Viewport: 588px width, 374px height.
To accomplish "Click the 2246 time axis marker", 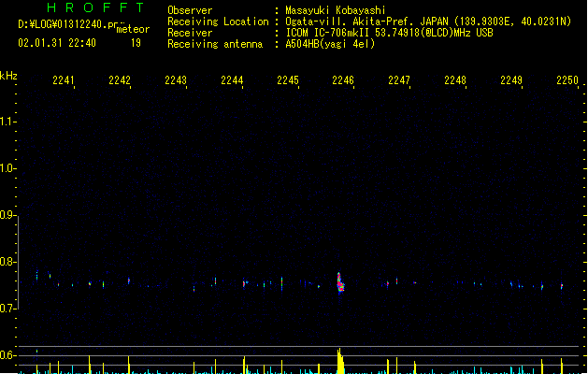I will (x=343, y=80).
